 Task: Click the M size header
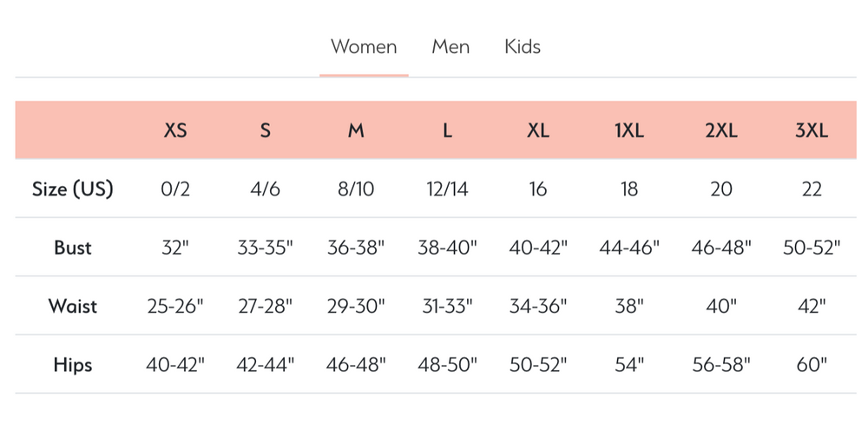tap(356, 130)
